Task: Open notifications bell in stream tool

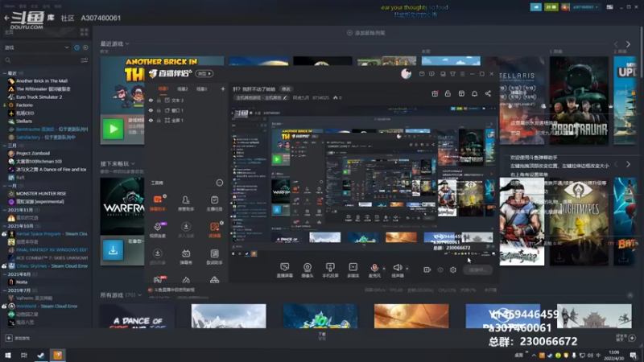Action: point(474,93)
